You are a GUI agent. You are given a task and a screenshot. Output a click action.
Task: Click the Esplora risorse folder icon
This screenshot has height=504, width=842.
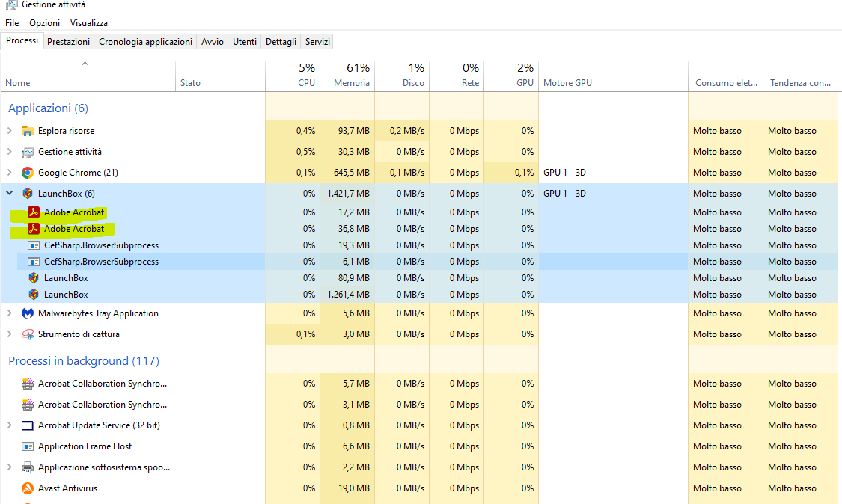click(x=28, y=131)
